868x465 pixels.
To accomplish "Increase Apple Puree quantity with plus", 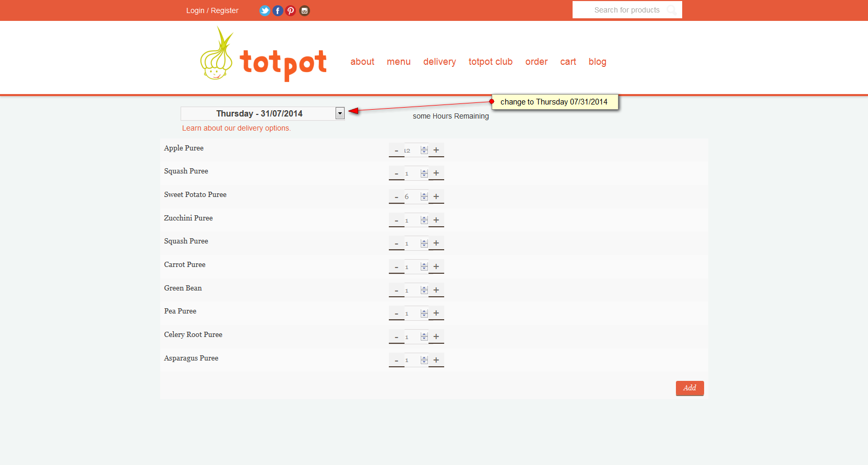I will coord(436,150).
